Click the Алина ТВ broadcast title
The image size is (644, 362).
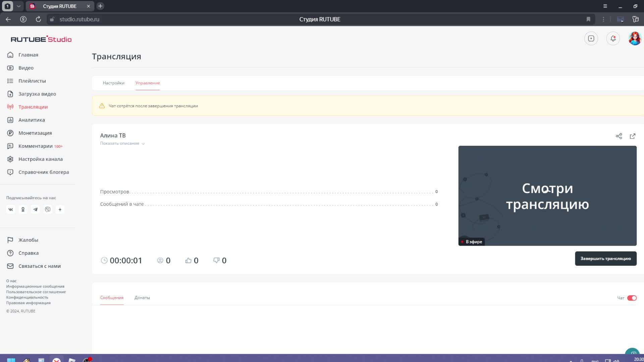coord(113,135)
